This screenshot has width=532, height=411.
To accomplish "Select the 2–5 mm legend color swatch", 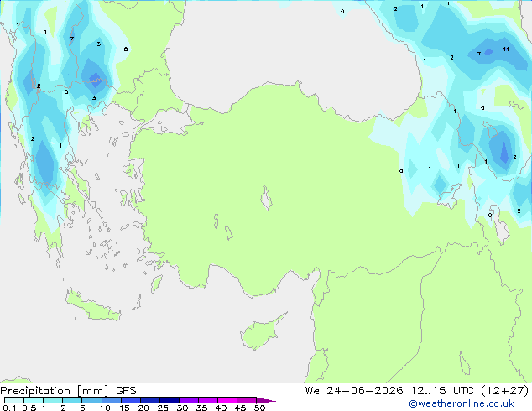I will (72, 400).
